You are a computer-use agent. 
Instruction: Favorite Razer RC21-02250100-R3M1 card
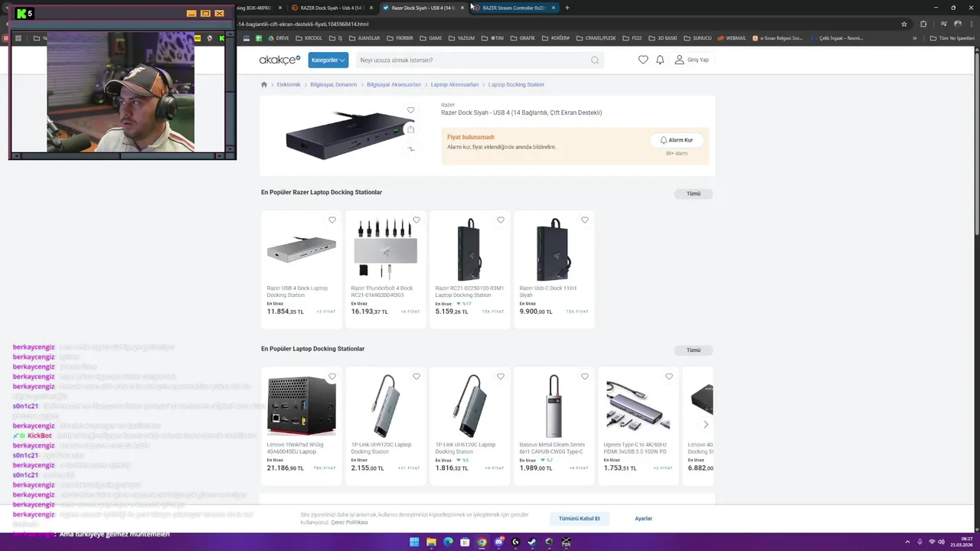coord(501,220)
